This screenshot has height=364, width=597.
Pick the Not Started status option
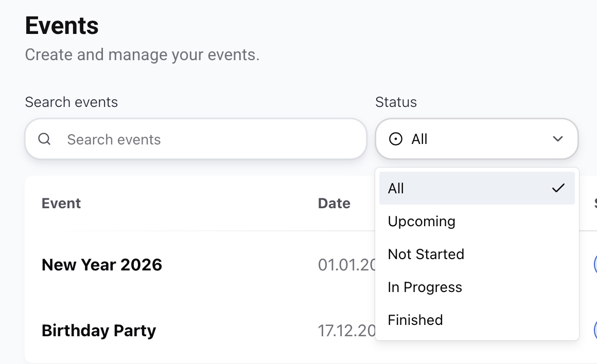coord(426,254)
